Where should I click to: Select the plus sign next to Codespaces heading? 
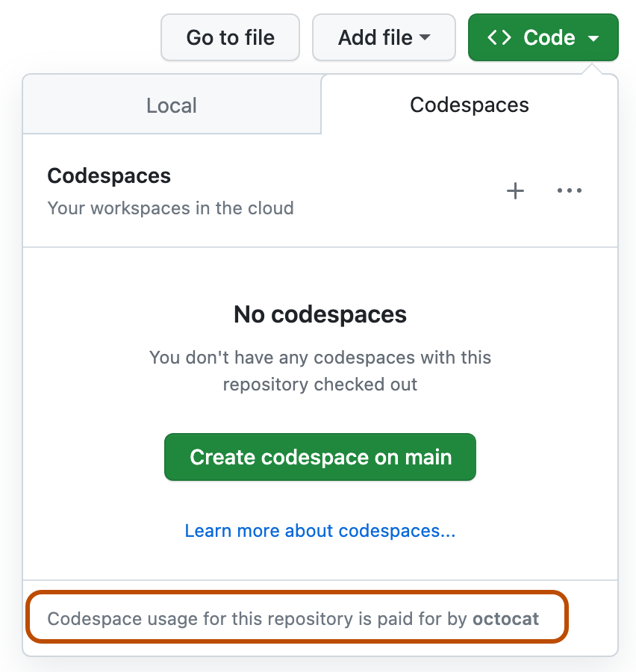point(515,191)
